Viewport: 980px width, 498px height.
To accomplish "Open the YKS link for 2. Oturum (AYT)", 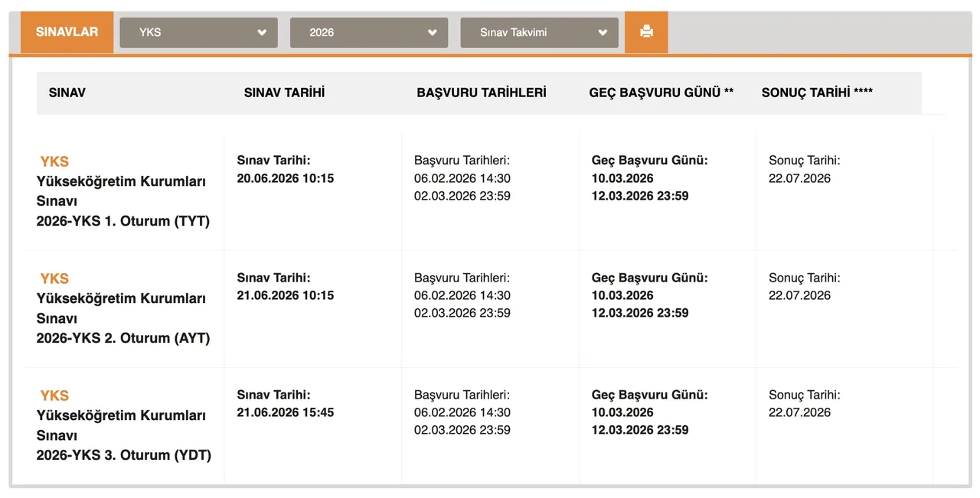I will click(54, 278).
